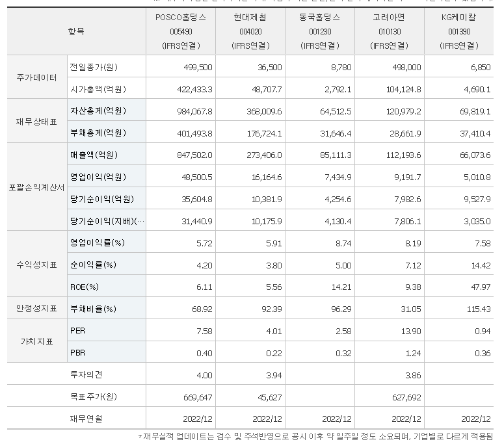The image size is (504, 442).
Task: Select net income value 9,527.9
Action: (477, 200)
